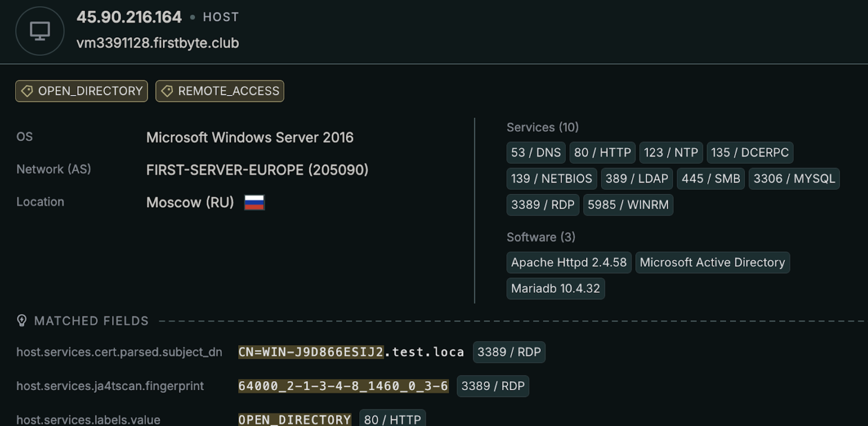Select the Mariadb 10.4.32 software chip
Image resolution: width=868 pixels, height=426 pixels.
pyautogui.click(x=555, y=288)
